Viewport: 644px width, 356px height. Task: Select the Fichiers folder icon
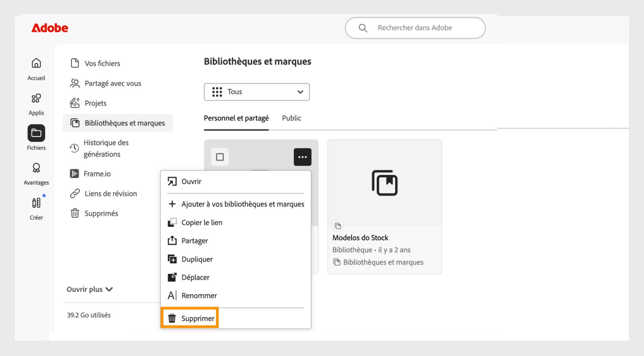[36, 133]
